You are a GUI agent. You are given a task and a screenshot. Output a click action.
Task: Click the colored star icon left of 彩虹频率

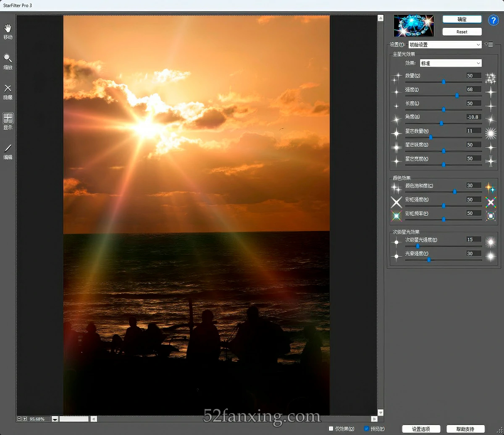396,216
